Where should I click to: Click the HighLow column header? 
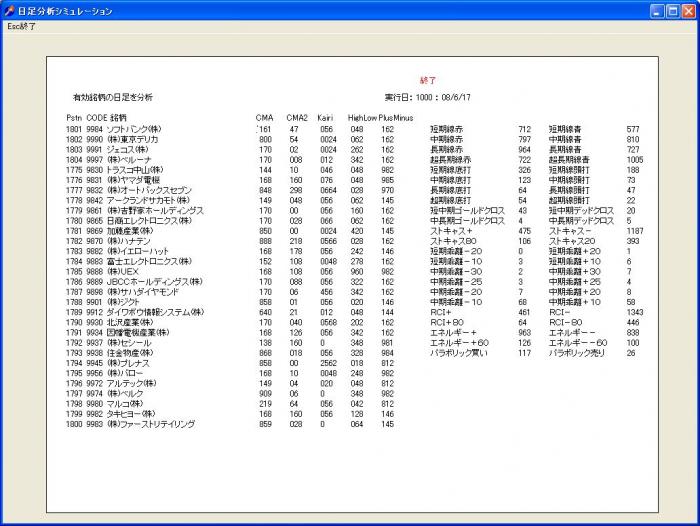[x=362, y=118]
